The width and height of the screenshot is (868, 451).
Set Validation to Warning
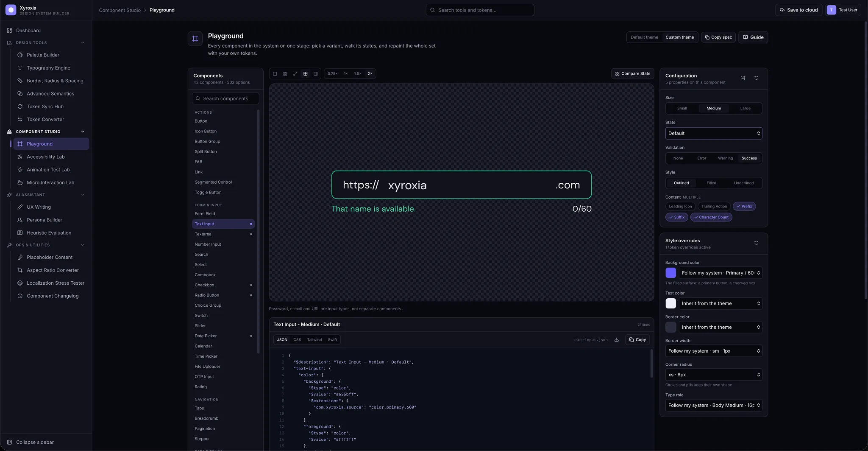point(725,158)
